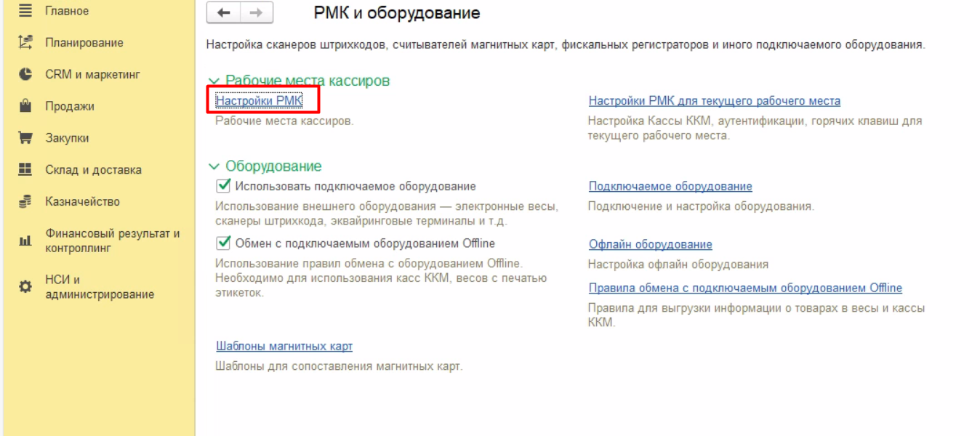Toggle Обмен с подключаемым оборудованием Offline checkbox
Viewport: 980px width, 436px height.
point(224,243)
